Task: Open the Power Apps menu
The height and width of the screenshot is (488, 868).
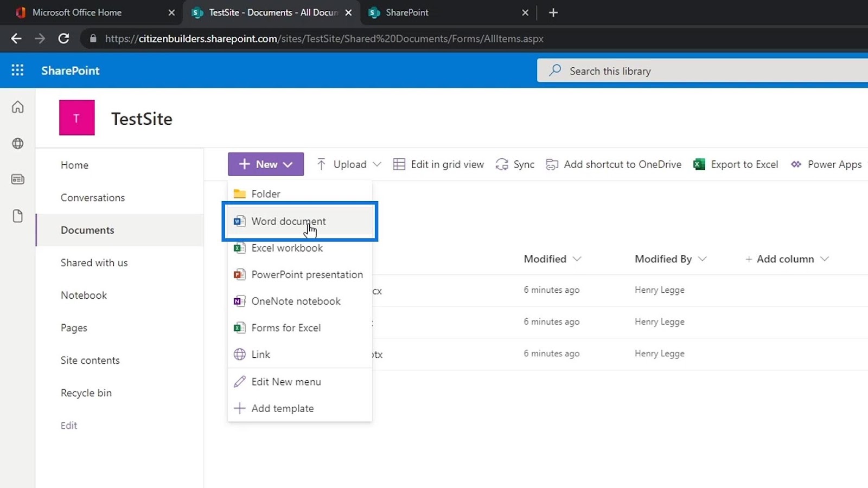Action: [x=826, y=164]
